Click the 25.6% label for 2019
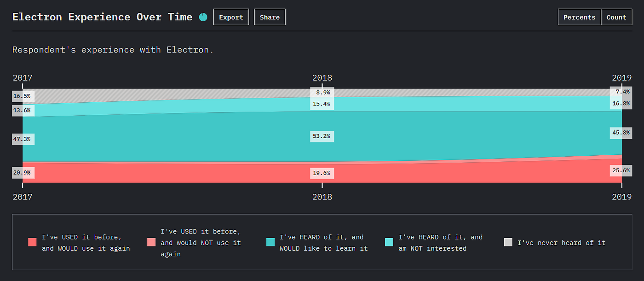This screenshot has width=644, height=281. coord(622,171)
